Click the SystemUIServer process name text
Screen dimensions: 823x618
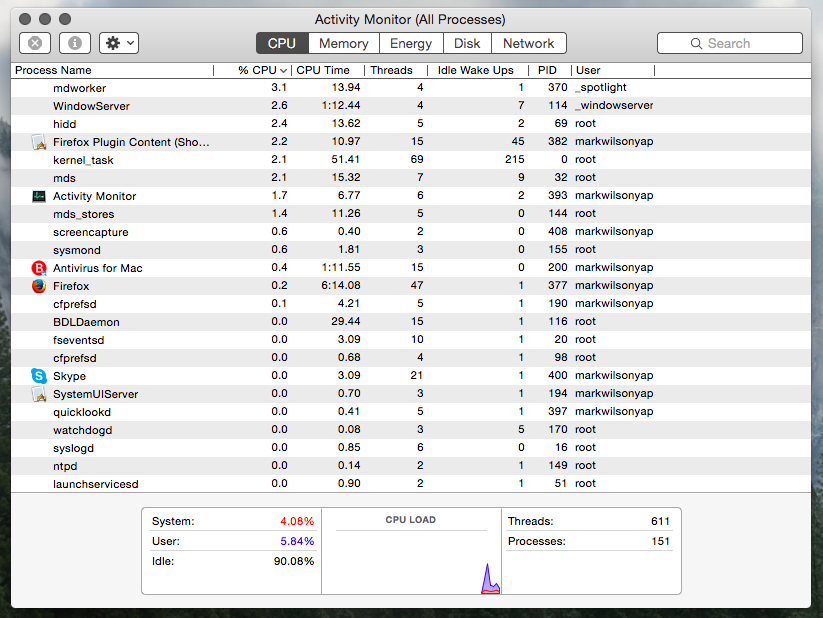(96, 394)
